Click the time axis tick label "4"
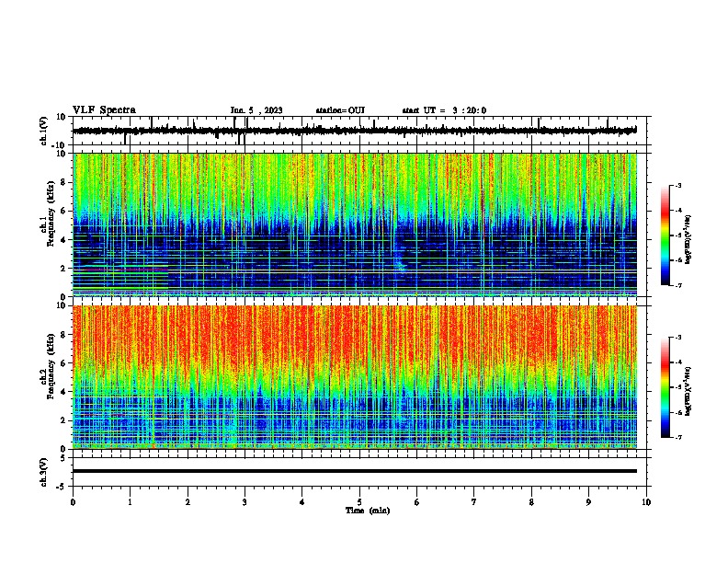This screenshot has height=563, width=728. click(x=302, y=502)
